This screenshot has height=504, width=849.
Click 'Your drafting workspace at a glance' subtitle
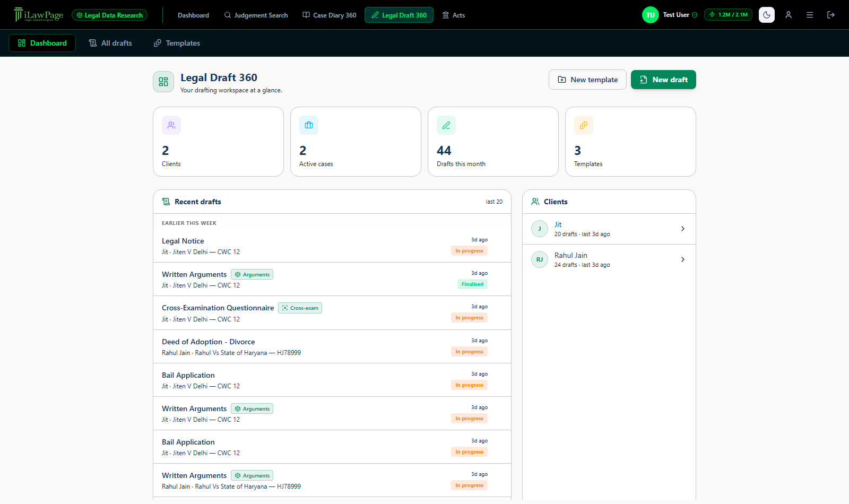pyautogui.click(x=231, y=90)
